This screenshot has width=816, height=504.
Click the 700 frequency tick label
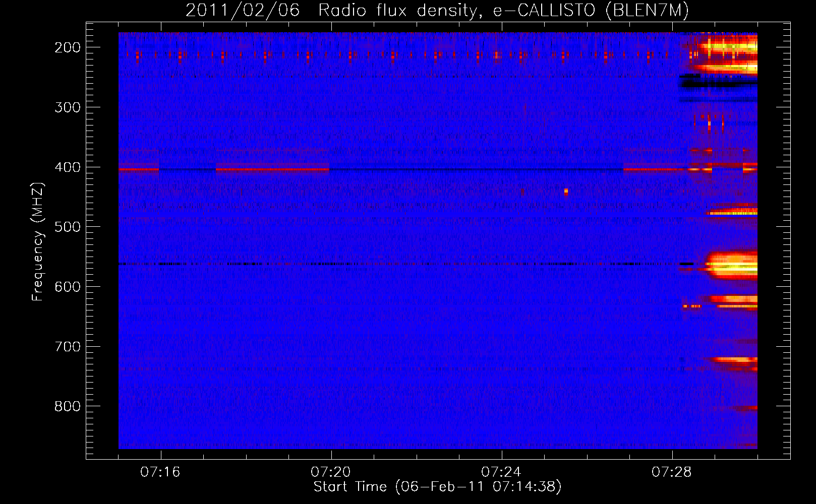(68, 347)
